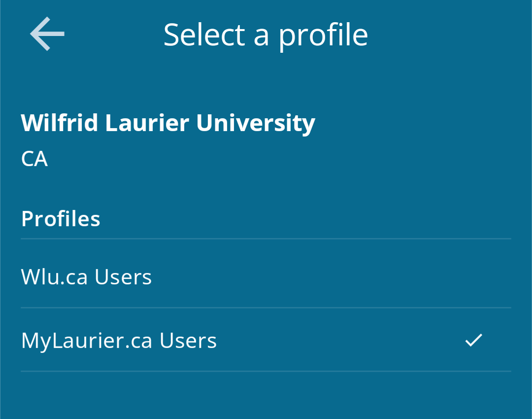This screenshot has height=419, width=532.
Task: Tap the country code below the university name
Action: click(x=34, y=159)
